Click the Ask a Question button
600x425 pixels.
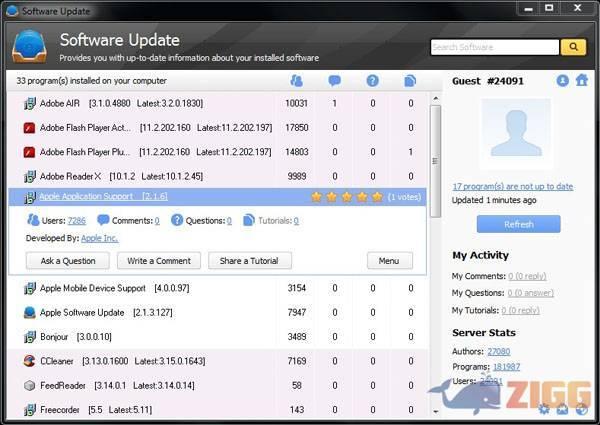coord(68,261)
